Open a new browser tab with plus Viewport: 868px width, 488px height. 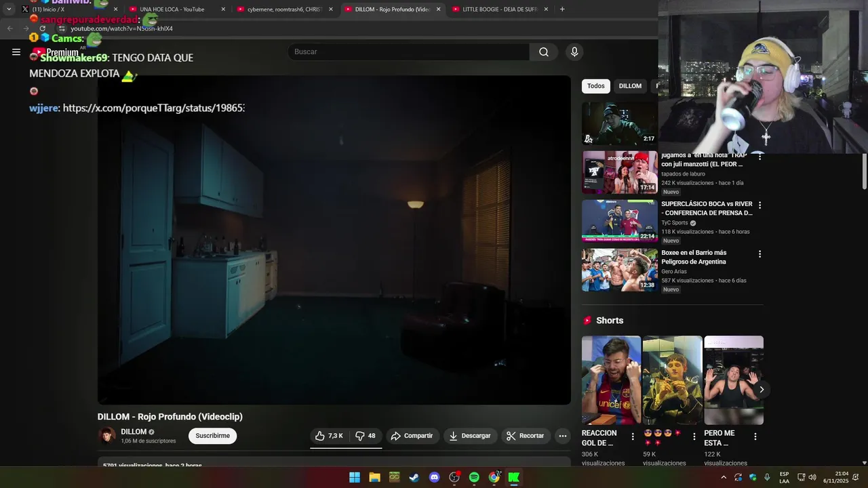click(x=562, y=9)
